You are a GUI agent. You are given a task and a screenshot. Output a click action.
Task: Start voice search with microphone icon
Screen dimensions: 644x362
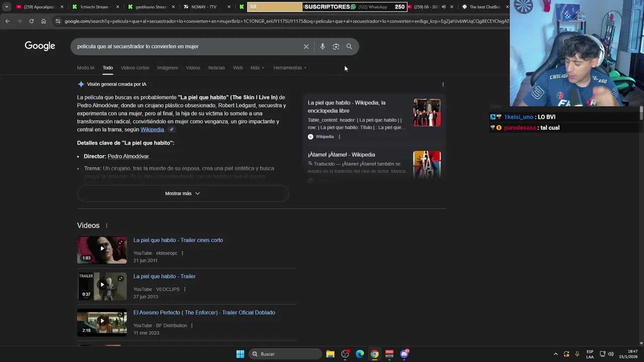coord(323,46)
